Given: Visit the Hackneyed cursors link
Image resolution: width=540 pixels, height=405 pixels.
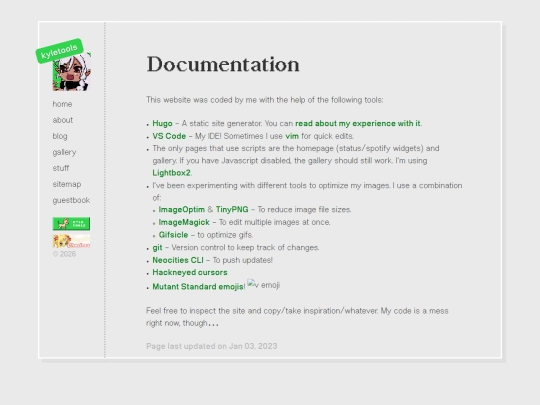Looking at the screenshot, I should (x=190, y=272).
